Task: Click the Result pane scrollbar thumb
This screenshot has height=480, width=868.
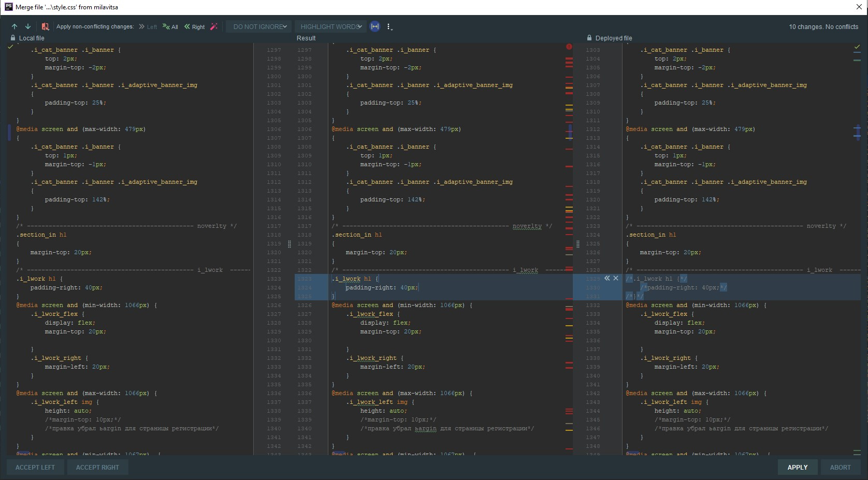Action: 570,132
